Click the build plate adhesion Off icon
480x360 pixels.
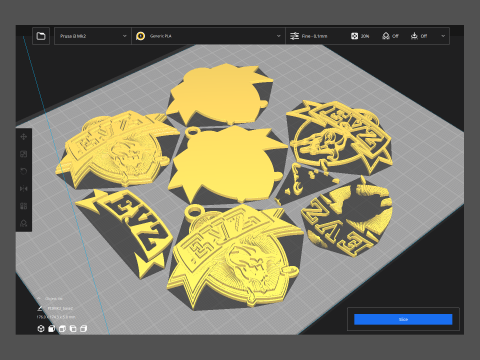(x=414, y=36)
